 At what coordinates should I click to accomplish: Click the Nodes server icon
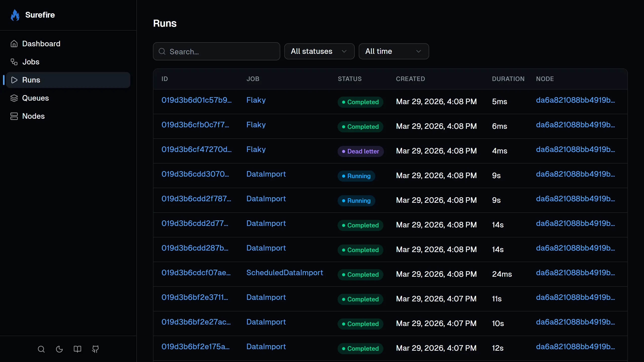[x=14, y=116]
